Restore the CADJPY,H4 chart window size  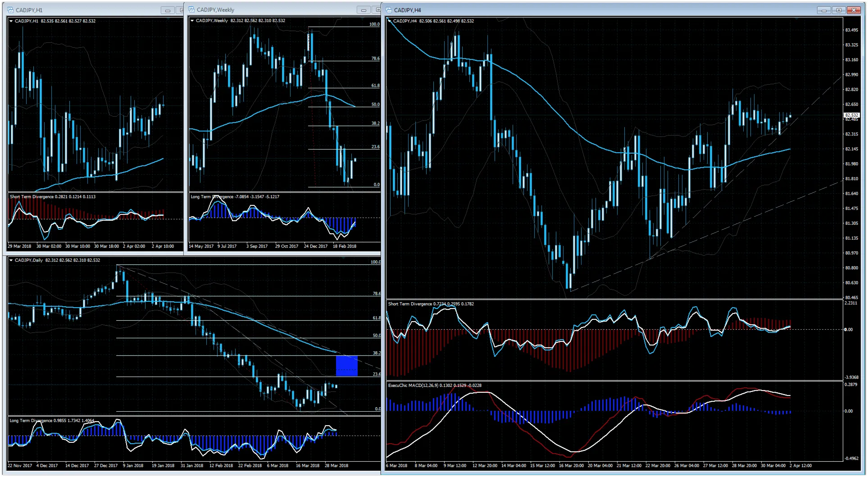tap(838, 10)
